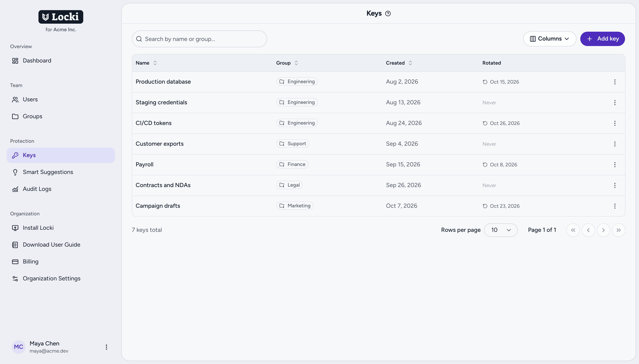Open Audit Logs
The width and height of the screenshot is (639, 364).
pos(61,189)
